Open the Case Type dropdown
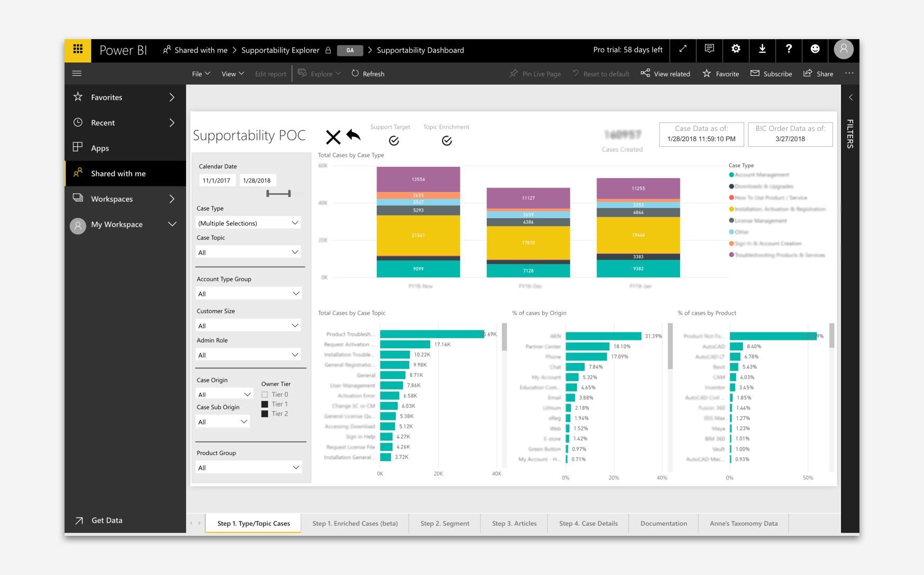The image size is (924, 575). 248,223
